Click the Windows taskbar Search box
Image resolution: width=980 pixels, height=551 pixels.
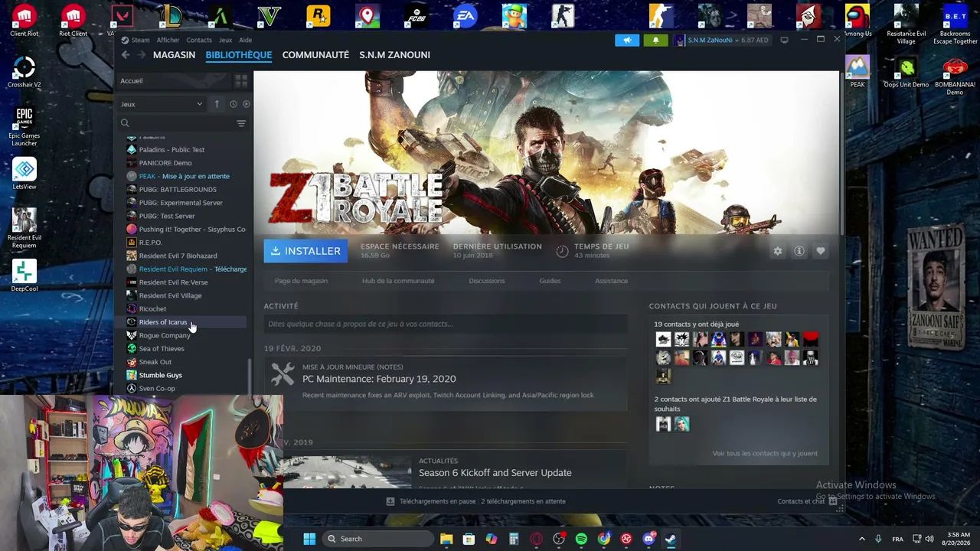(377, 539)
